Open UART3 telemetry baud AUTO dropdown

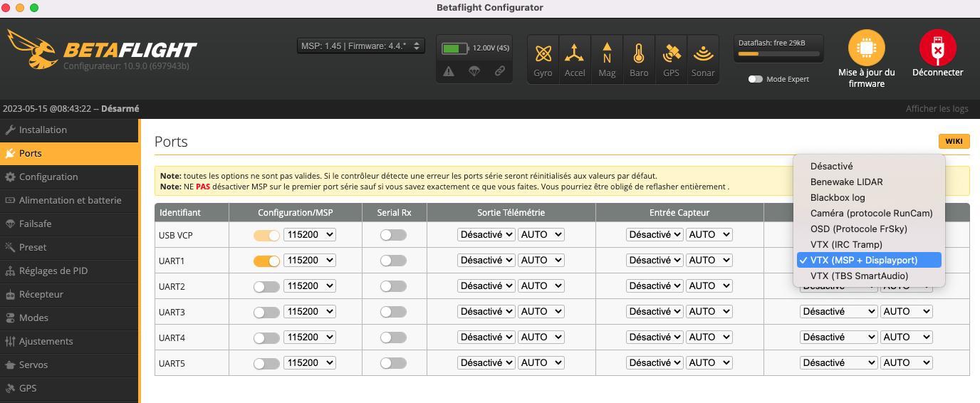coord(541,311)
